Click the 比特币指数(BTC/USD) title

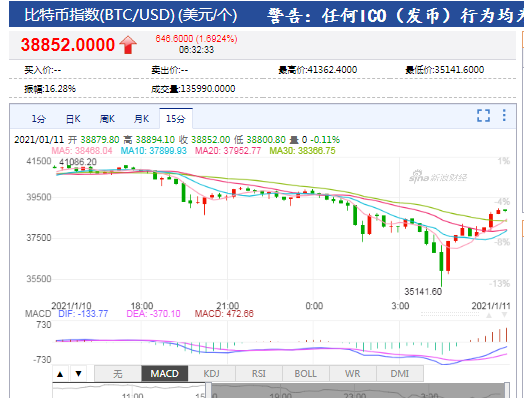tap(131, 15)
